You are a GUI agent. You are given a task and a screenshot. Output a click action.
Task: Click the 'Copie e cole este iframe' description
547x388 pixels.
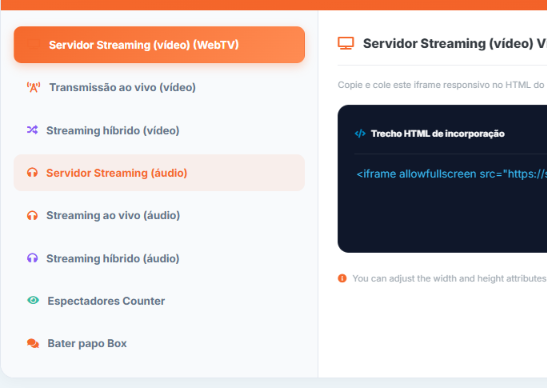point(441,85)
